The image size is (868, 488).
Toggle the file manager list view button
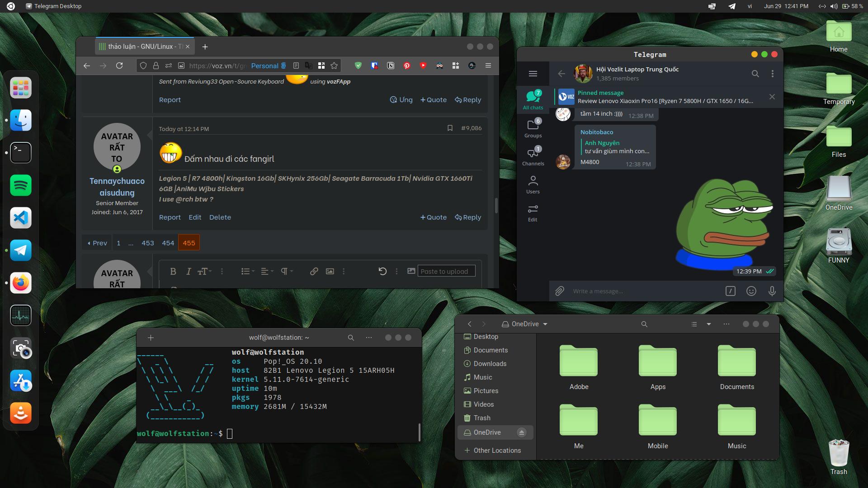pos(694,324)
